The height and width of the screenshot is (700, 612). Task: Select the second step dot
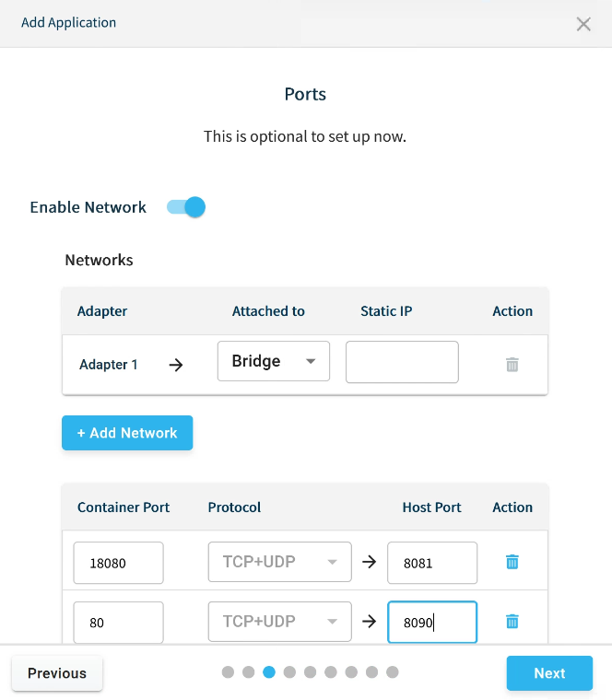(x=249, y=672)
